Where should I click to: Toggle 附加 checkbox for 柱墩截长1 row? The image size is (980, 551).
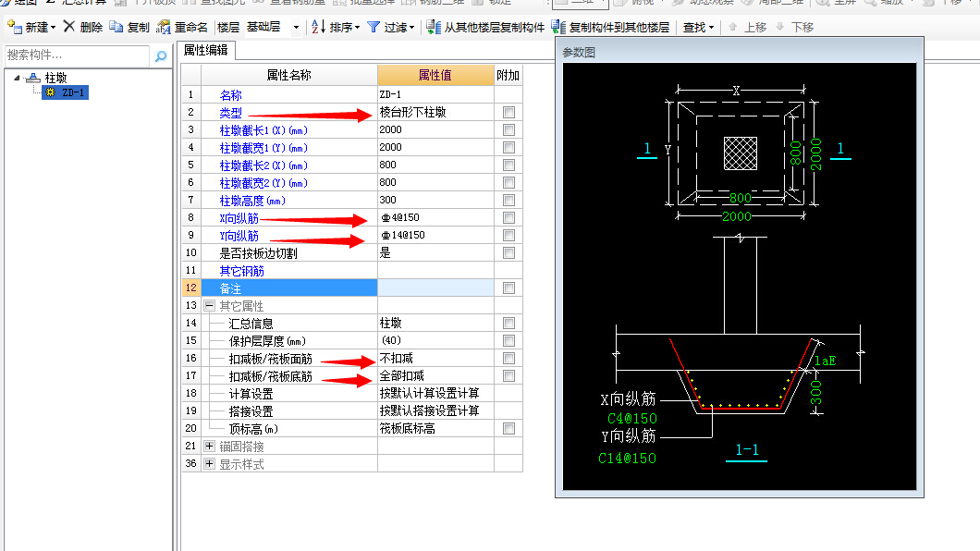click(508, 130)
